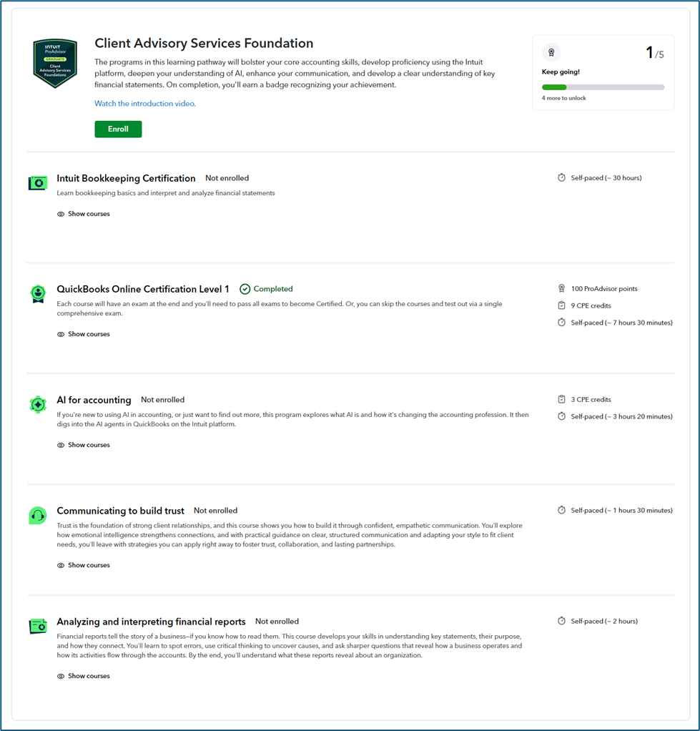The image size is (700, 731).
Task: Click the Analyzing financial reports program icon
Action: [38, 626]
